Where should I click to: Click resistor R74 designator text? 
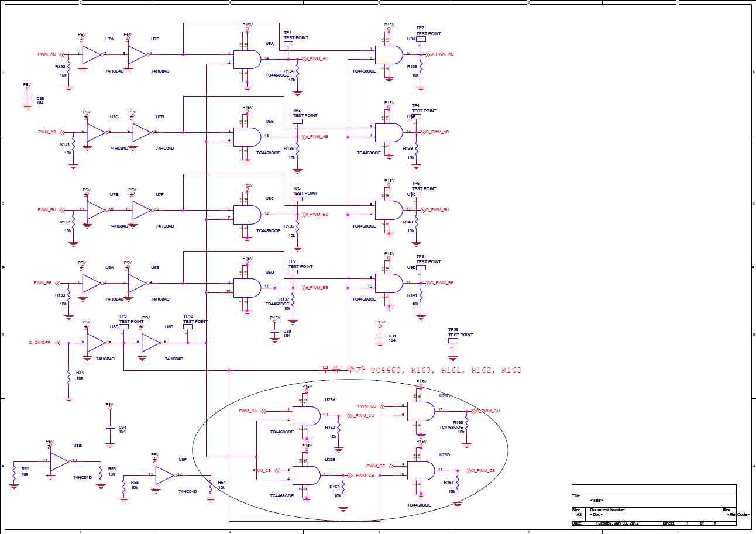(x=80, y=372)
